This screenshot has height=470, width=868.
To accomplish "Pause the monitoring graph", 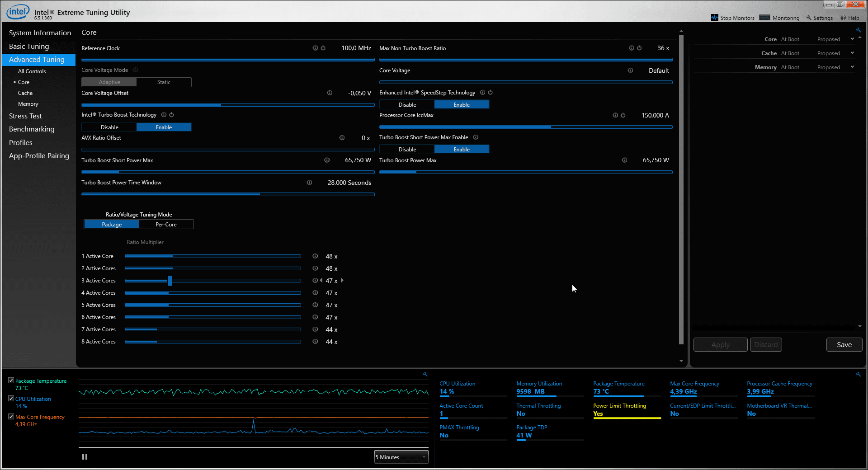I will 85,457.
